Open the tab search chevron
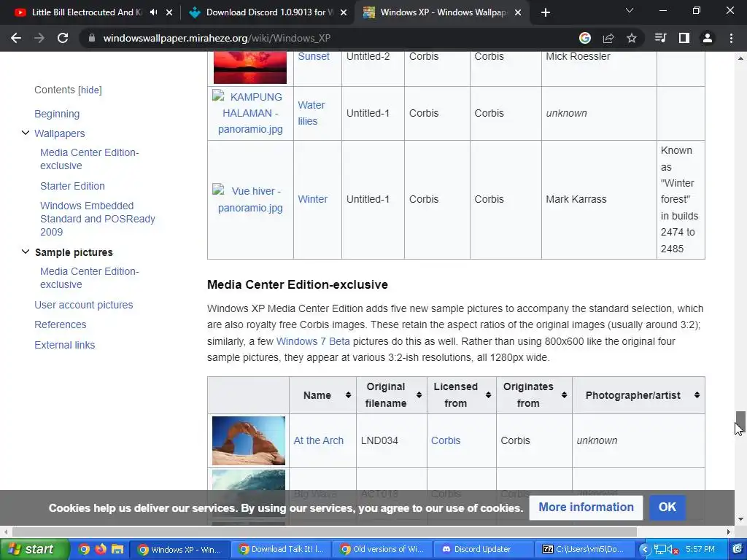Image resolution: width=747 pixels, height=560 pixels. coord(630,10)
